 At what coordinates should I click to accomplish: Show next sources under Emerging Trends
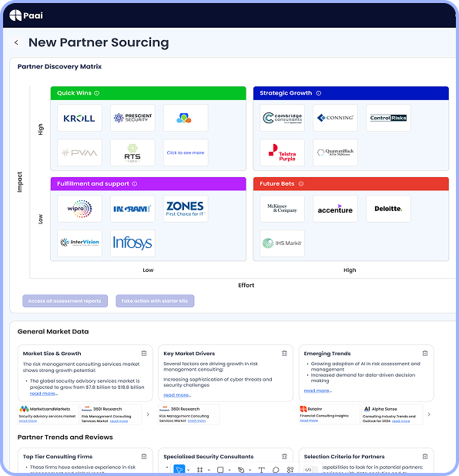[429, 414]
